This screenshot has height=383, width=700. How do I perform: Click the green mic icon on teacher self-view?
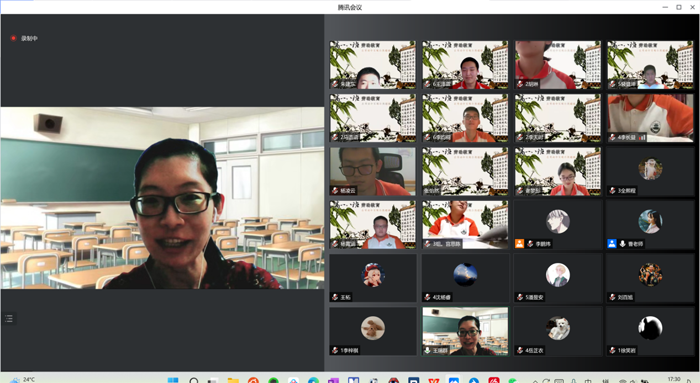coord(428,350)
